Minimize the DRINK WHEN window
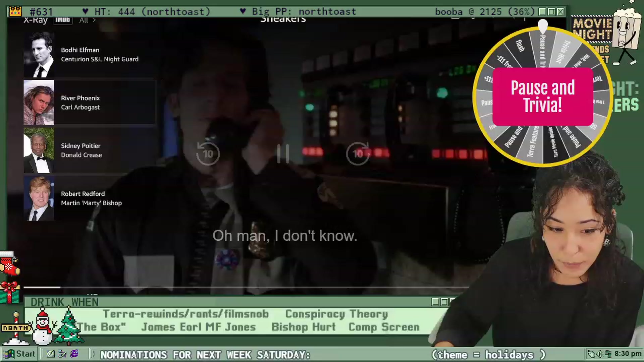This screenshot has height=362, width=644. 435,302
